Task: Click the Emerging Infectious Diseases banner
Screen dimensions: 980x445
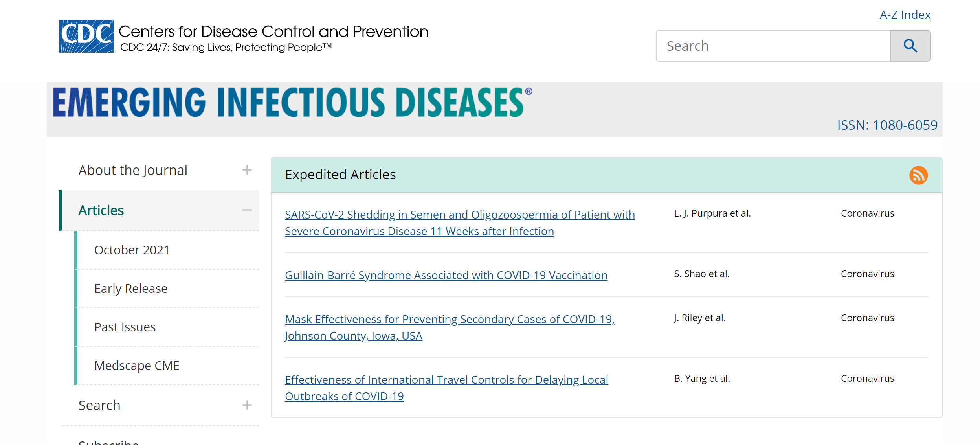Action: pyautogui.click(x=292, y=102)
